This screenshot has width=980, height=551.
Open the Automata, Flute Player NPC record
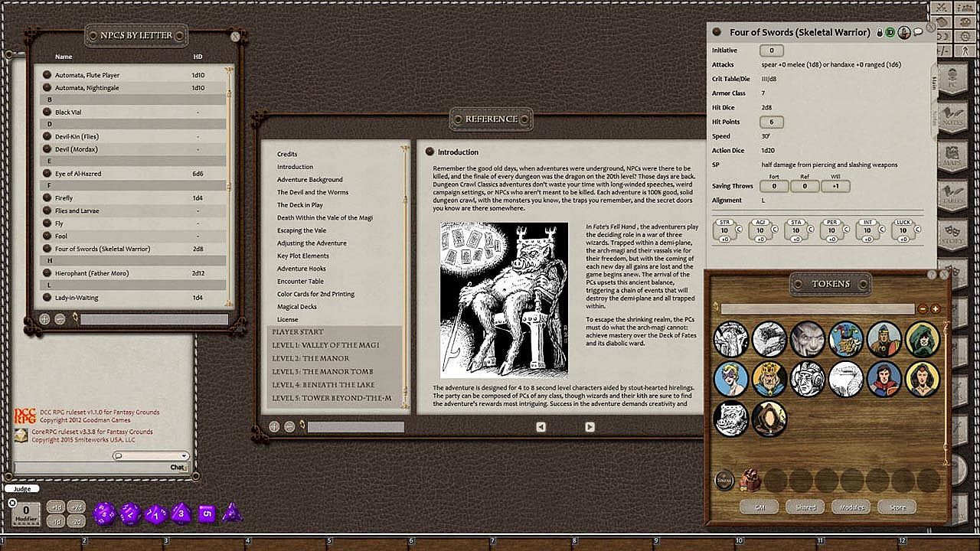click(87, 75)
